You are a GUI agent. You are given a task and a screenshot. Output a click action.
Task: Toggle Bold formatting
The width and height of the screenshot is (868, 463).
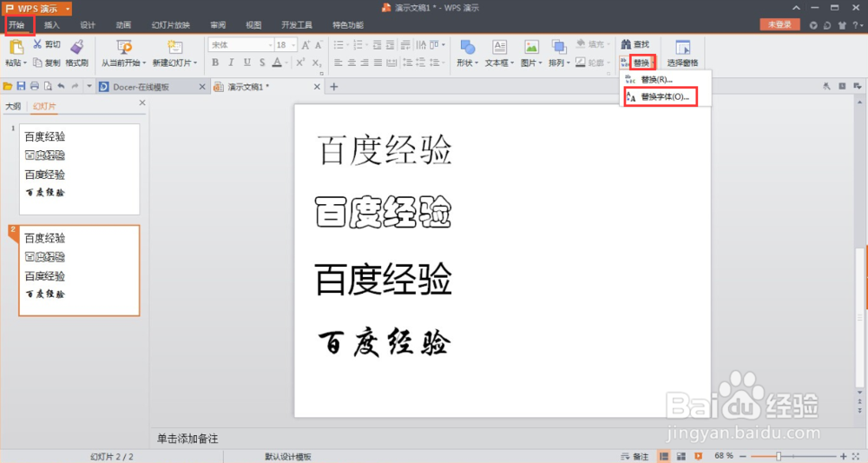click(215, 63)
